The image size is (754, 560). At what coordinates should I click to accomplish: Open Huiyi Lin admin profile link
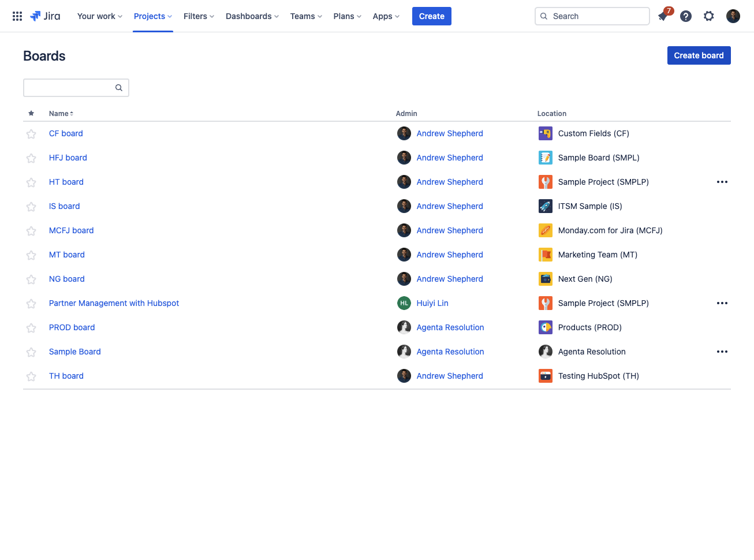[432, 303]
